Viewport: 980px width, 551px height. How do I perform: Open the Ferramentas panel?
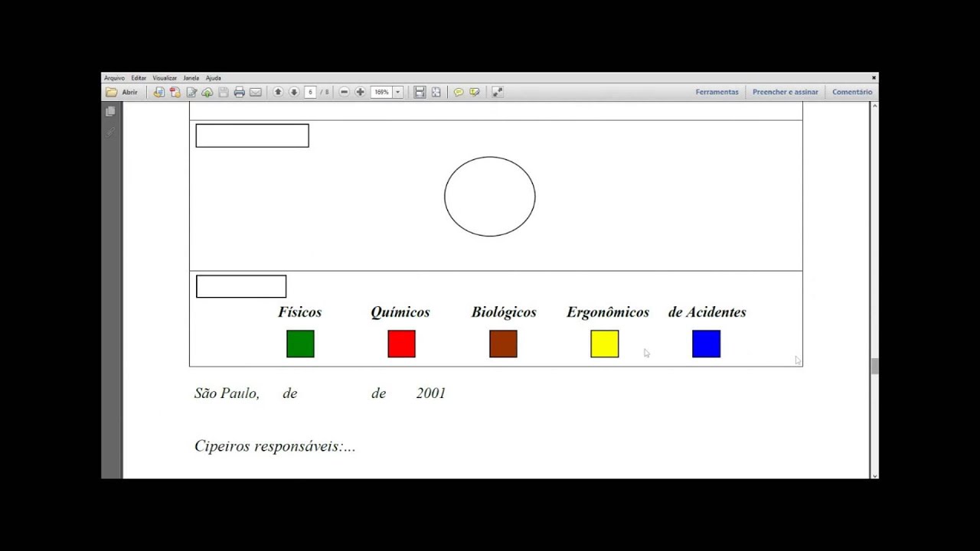point(717,92)
